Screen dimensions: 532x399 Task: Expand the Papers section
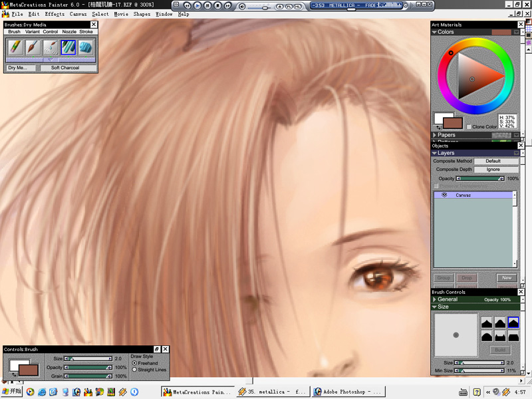coord(434,135)
